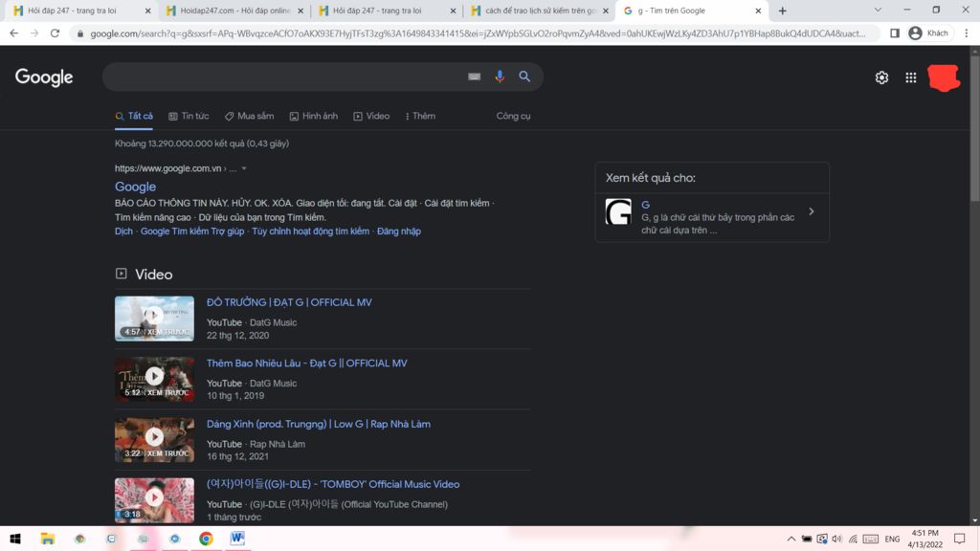Screen dimensions: 980x551
Task: Open the Google apps grid
Action: point(911,77)
